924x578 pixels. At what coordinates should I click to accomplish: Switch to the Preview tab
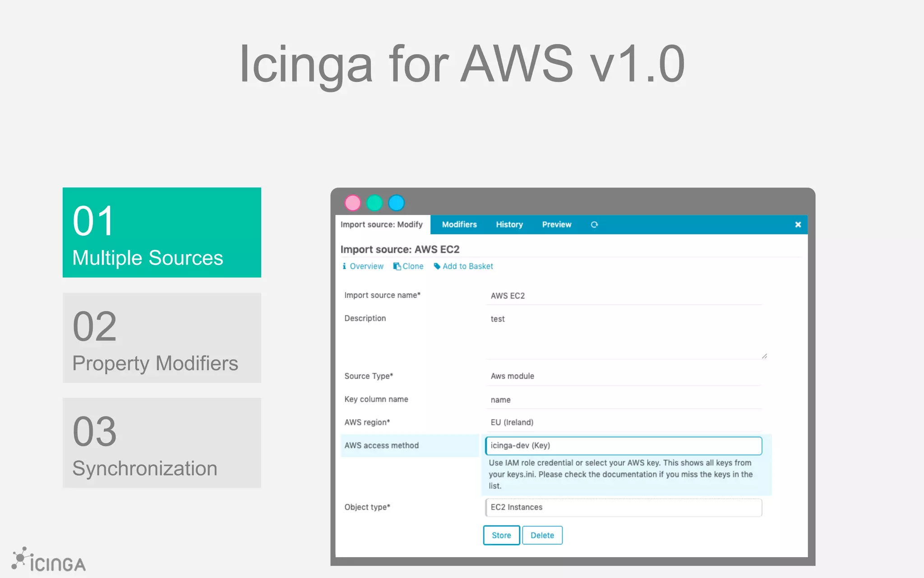[x=557, y=224]
